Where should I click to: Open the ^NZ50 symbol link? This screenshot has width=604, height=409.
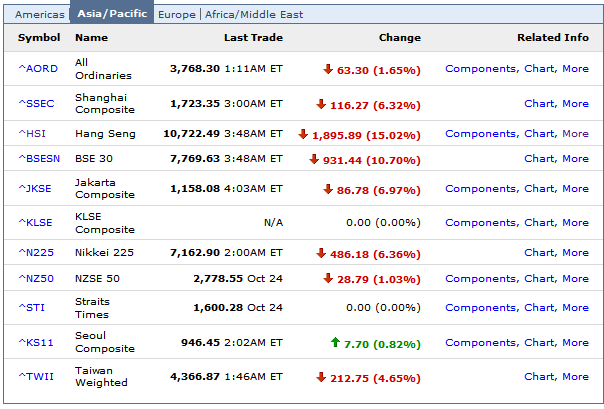pyautogui.click(x=36, y=278)
